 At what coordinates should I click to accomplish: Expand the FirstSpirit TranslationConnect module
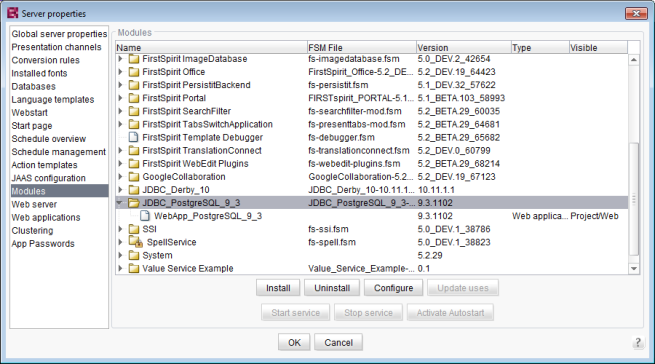(x=121, y=150)
